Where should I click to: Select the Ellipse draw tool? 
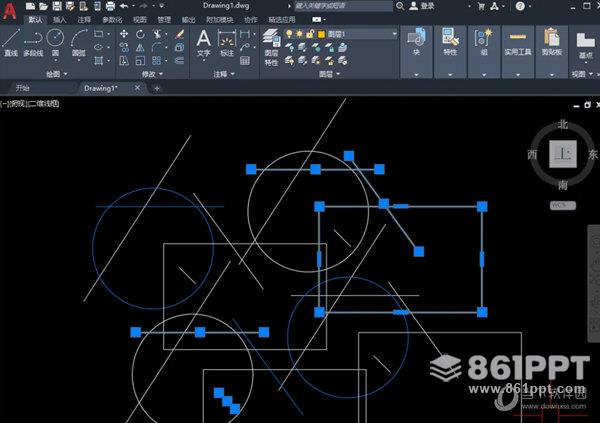[x=99, y=47]
